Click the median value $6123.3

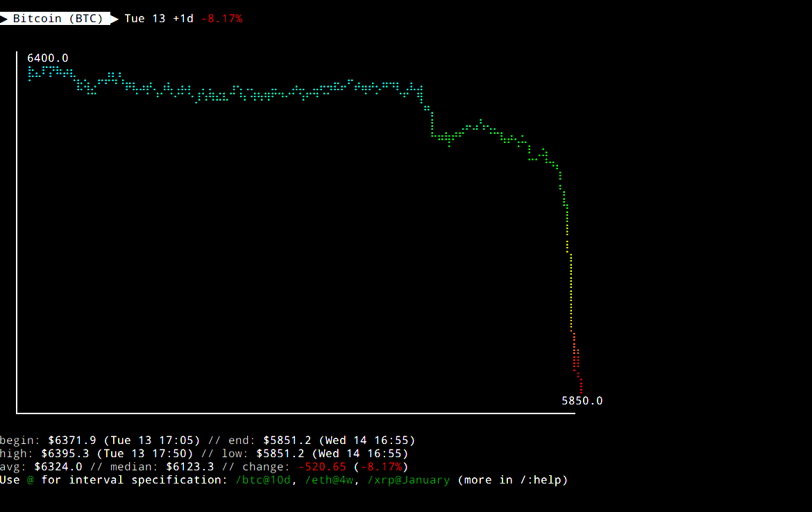click(x=190, y=466)
